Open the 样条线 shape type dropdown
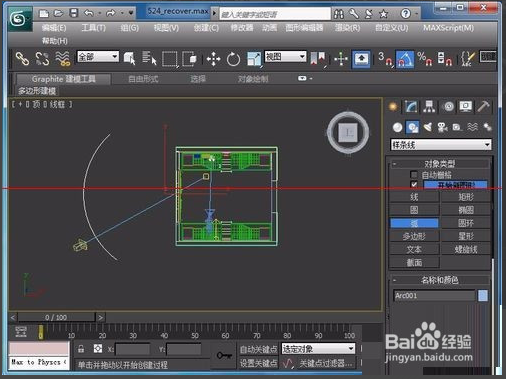506x379 pixels. (x=441, y=145)
